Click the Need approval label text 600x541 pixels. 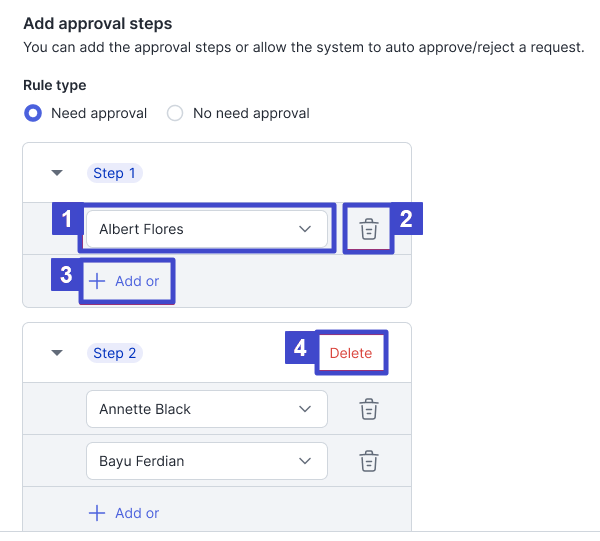click(x=99, y=113)
